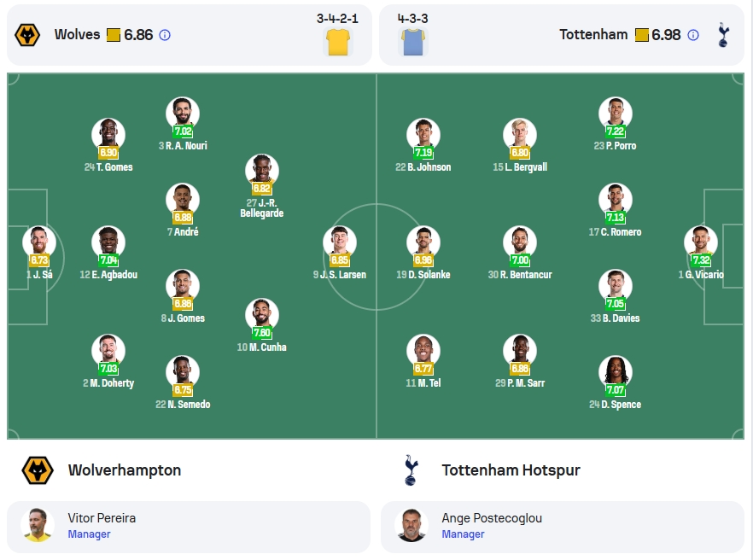Screen dimensions: 753x560
Task: Open G. Vicario's goalkeeper avatar
Action: point(701,242)
